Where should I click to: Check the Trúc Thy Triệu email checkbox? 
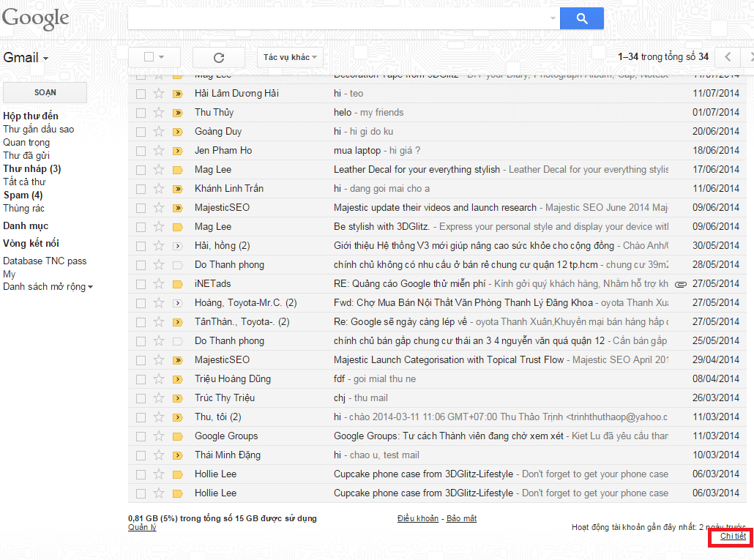tap(141, 398)
